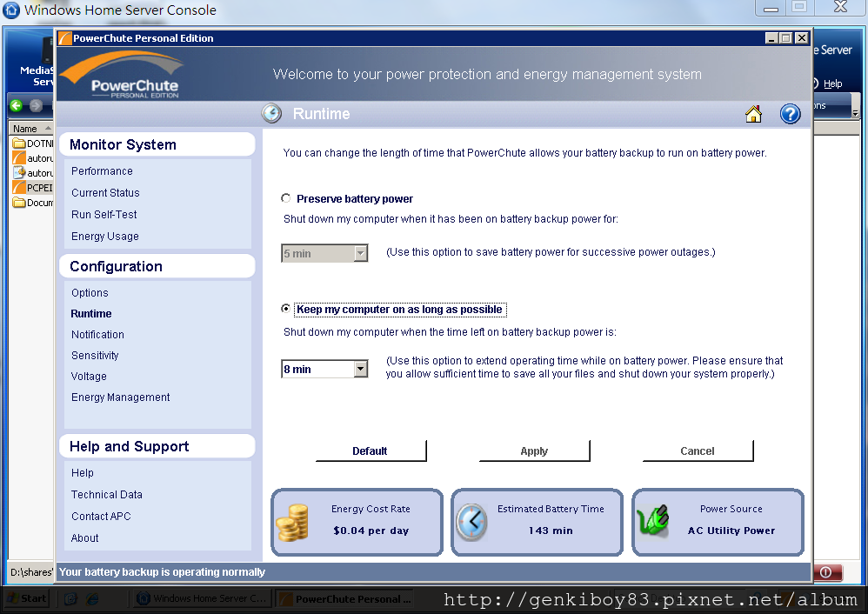Click gray forward arrow in Home Server Console
Screen dimensions: 868x614
click(x=36, y=105)
